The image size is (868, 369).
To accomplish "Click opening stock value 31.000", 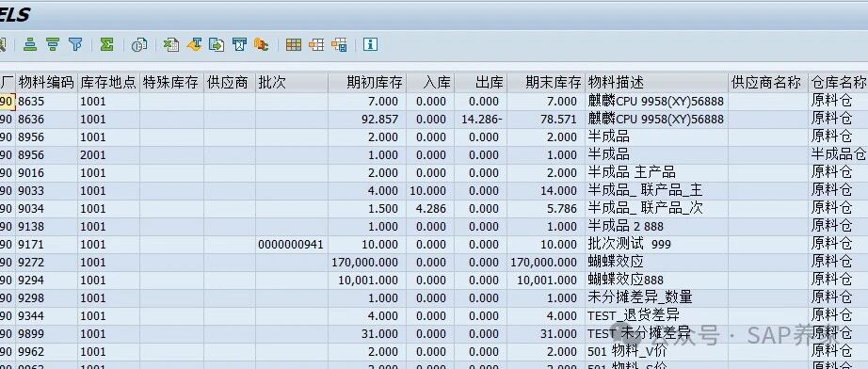I will (366, 334).
